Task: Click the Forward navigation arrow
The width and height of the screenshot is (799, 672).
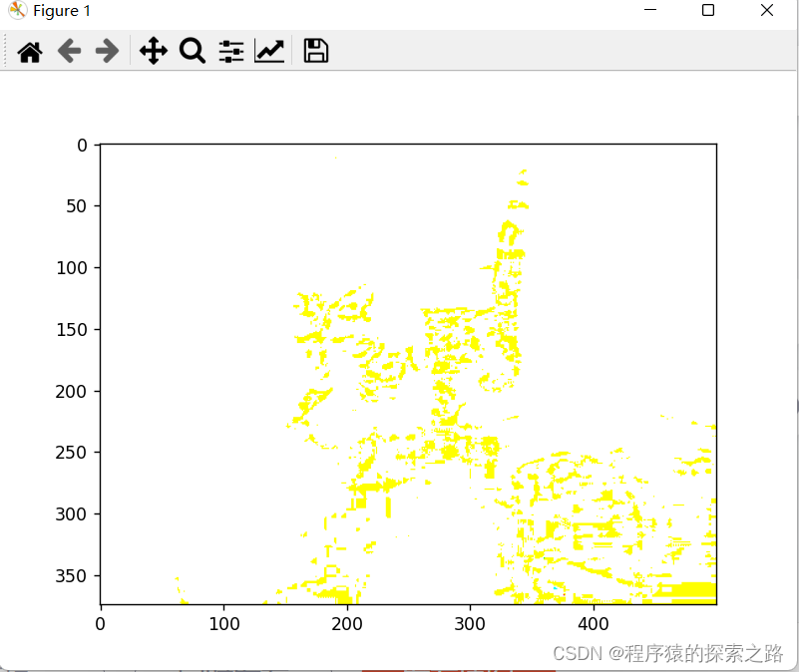Action: click(x=106, y=51)
